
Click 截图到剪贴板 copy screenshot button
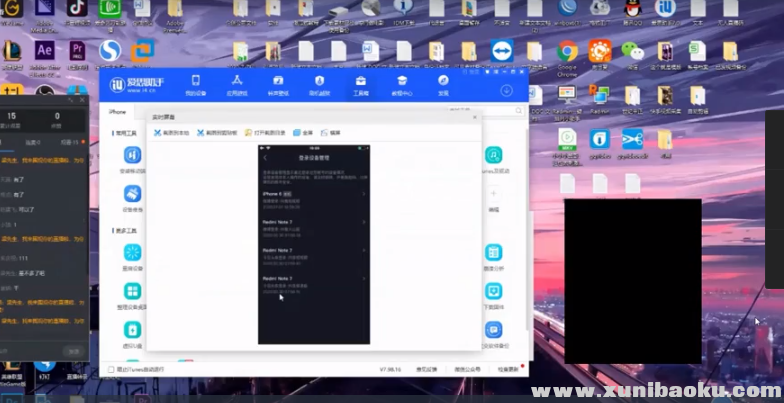click(x=216, y=133)
